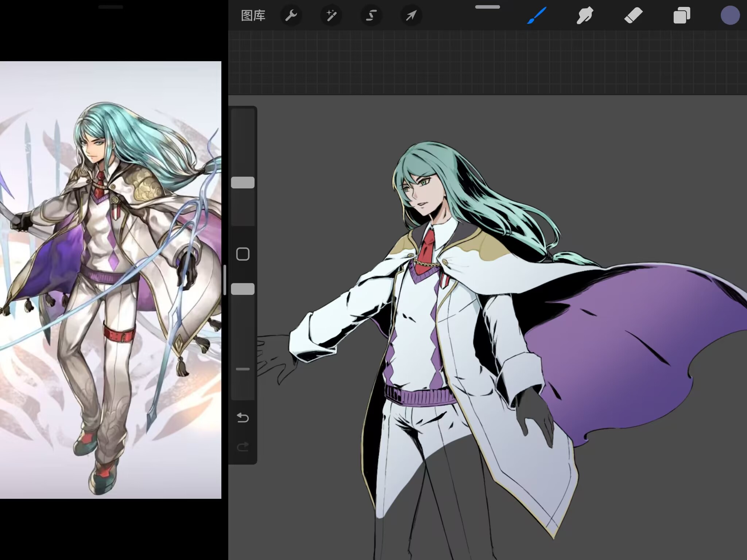747x560 pixels.
Task: Tap the Procreate window multitasking handle
Action: pos(487,7)
